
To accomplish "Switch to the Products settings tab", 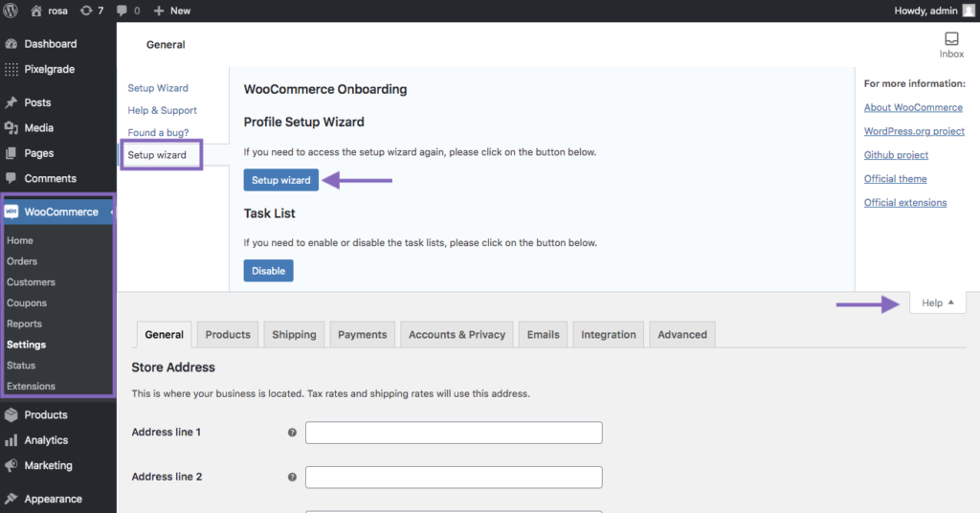I will click(x=228, y=334).
